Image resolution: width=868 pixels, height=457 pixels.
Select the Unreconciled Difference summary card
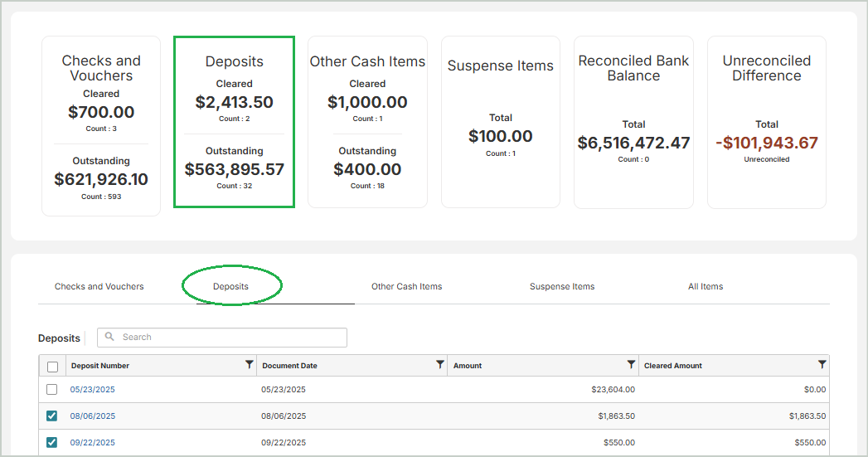pos(766,122)
